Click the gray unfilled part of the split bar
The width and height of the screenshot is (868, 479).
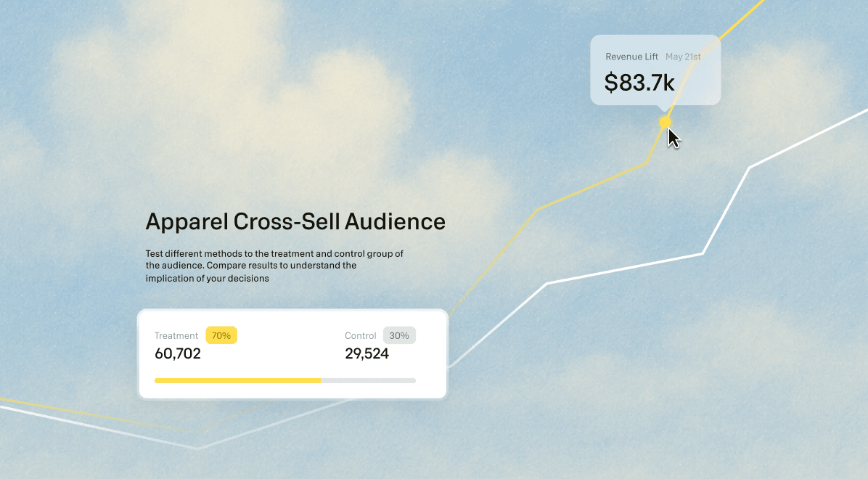368,380
